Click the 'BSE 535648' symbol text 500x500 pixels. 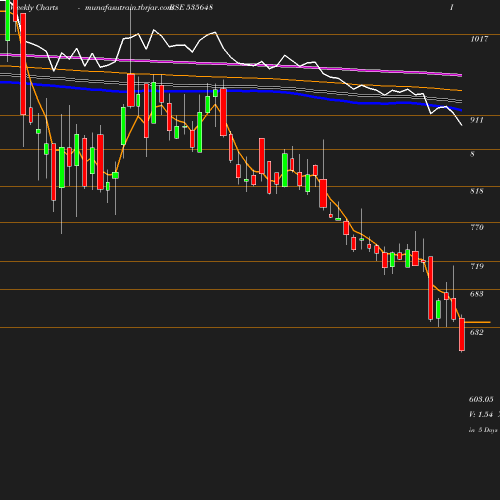(191, 7)
